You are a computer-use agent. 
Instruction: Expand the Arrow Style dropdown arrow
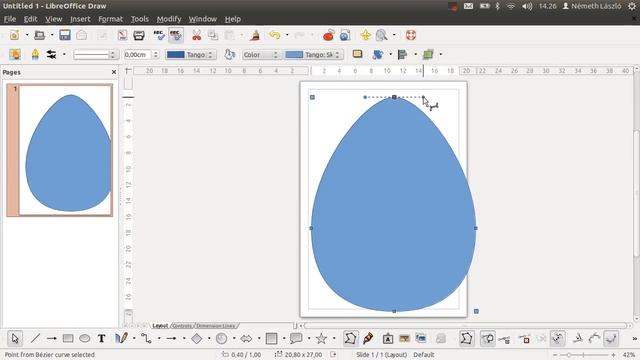pyautogui.click(x=64, y=54)
